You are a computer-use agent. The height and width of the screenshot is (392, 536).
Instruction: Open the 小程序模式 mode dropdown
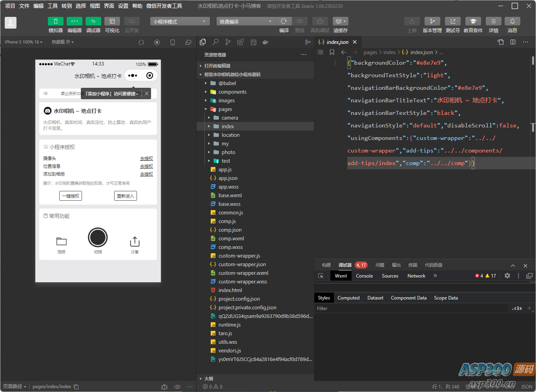pyautogui.click(x=179, y=22)
